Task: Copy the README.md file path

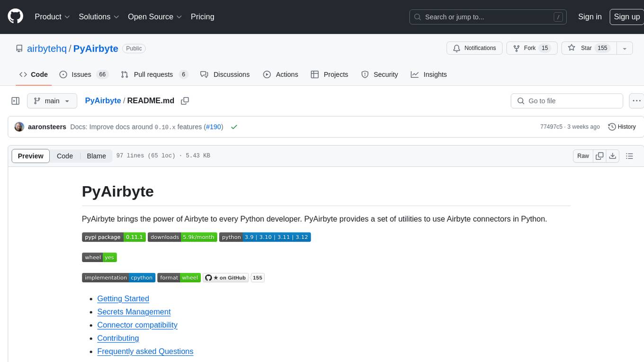Action: tap(185, 100)
